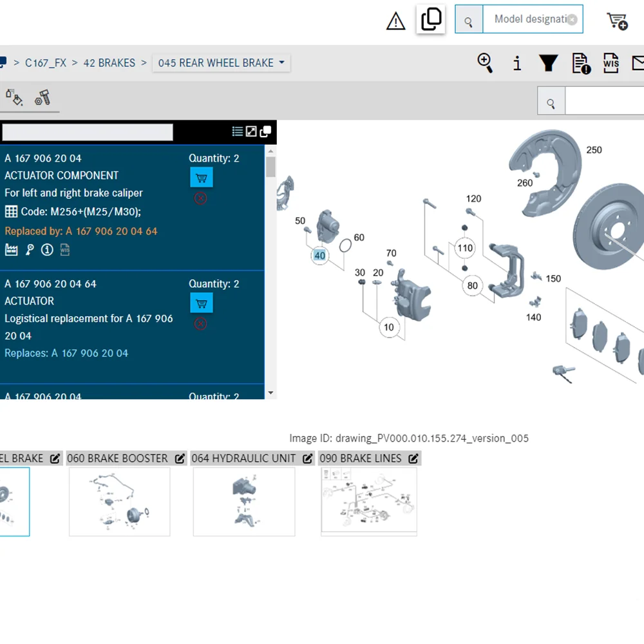
Task: Go to C167_FX breadcrumb
Action: coord(46,63)
